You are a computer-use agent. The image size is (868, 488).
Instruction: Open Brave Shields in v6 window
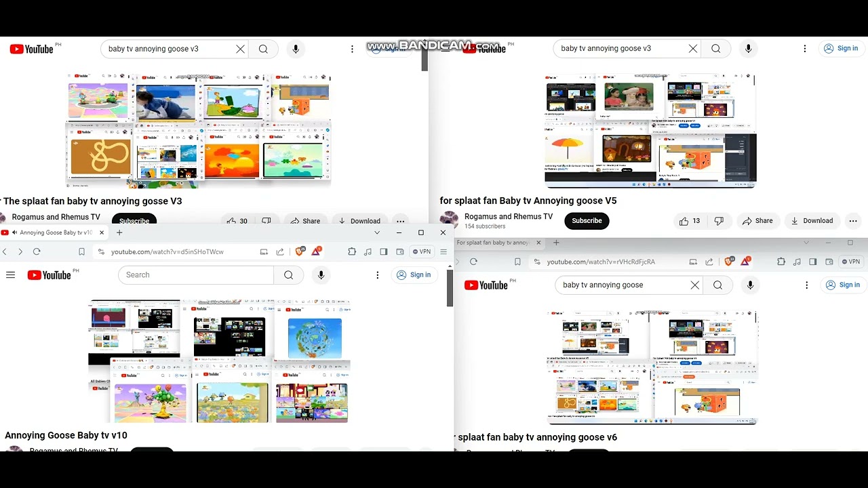tap(729, 262)
